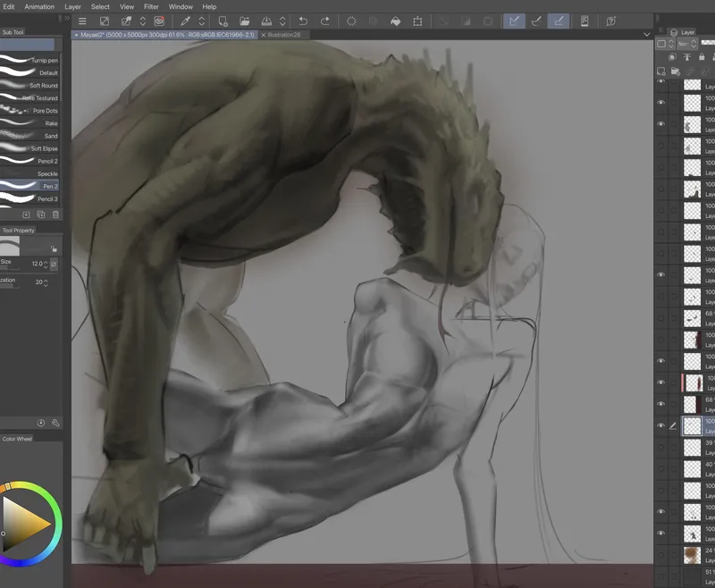This screenshot has width=715, height=588.
Task: Select the Pencil 3 sub tool
Action: [x=29, y=198]
